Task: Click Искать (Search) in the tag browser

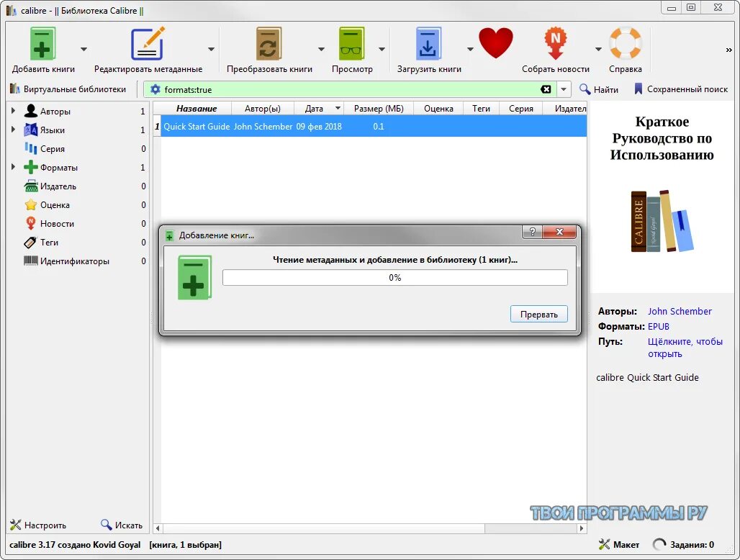Action: pos(121,525)
